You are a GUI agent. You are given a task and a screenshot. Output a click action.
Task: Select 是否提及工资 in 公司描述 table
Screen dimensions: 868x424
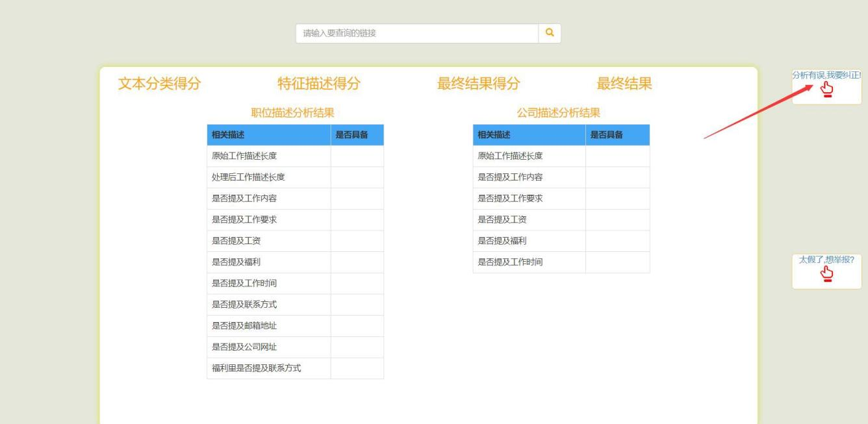click(561, 220)
